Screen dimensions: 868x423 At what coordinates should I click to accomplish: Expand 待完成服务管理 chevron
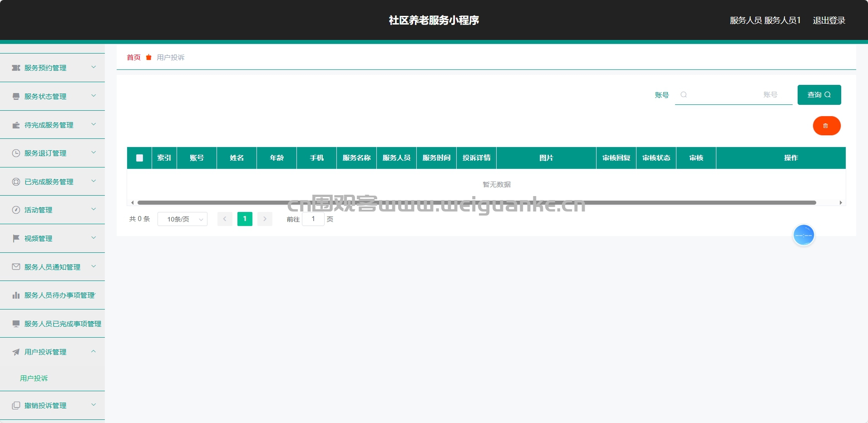[x=94, y=124]
